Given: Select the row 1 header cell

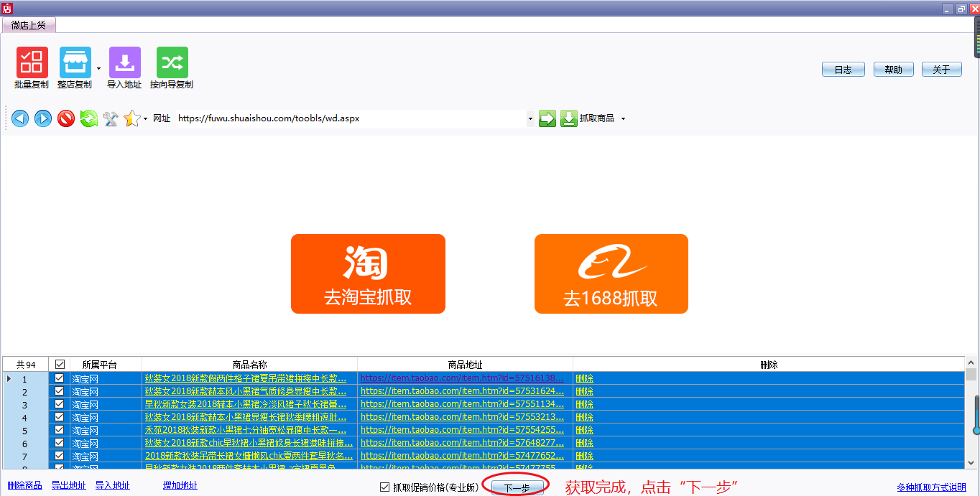Looking at the screenshot, I should tap(25, 378).
